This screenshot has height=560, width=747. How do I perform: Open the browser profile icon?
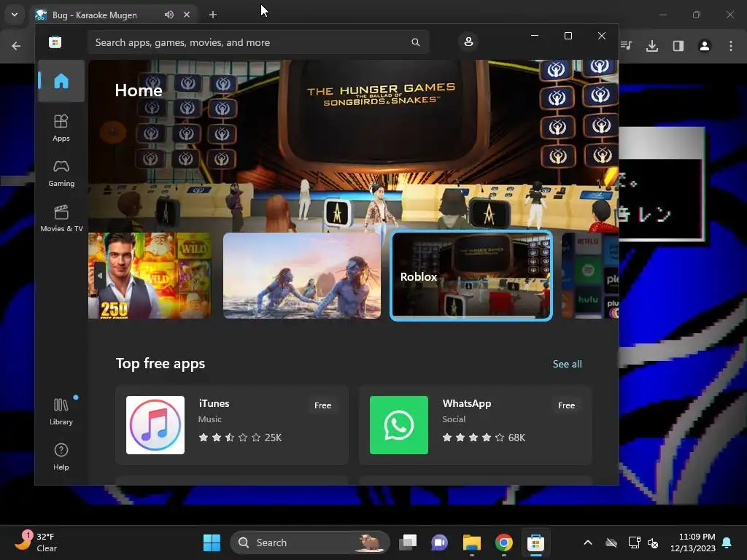(x=704, y=46)
